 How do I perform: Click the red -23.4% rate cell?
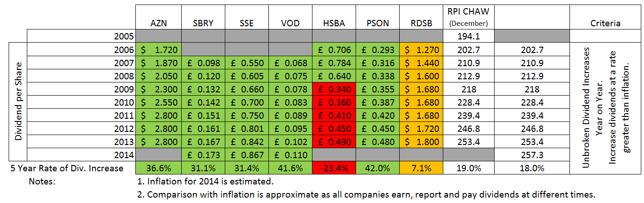click(334, 168)
